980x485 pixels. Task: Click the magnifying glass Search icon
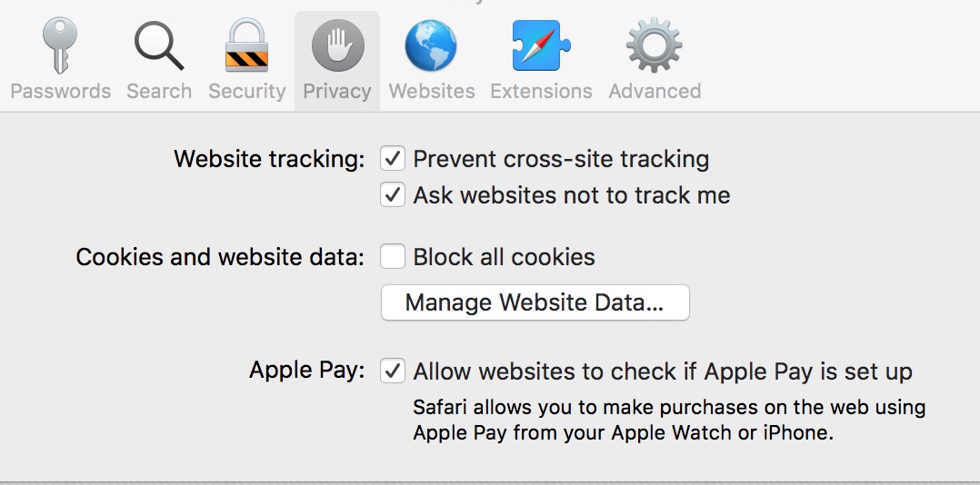(159, 45)
